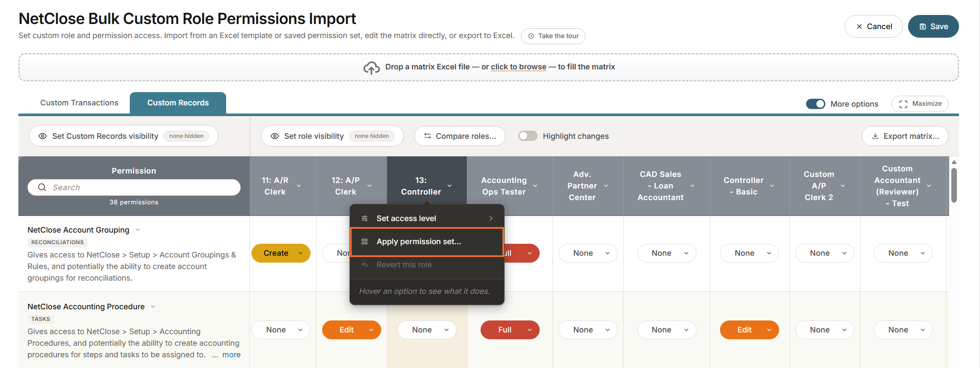980x368 pixels.
Task: Open None dropdown for 13: Controller Accounting Procedure
Action: point(427,330)
